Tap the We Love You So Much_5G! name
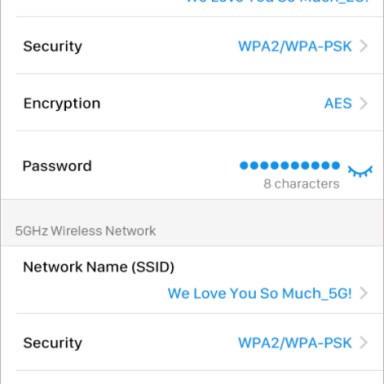This screenshot has width=384, height=384. [260, 293]
